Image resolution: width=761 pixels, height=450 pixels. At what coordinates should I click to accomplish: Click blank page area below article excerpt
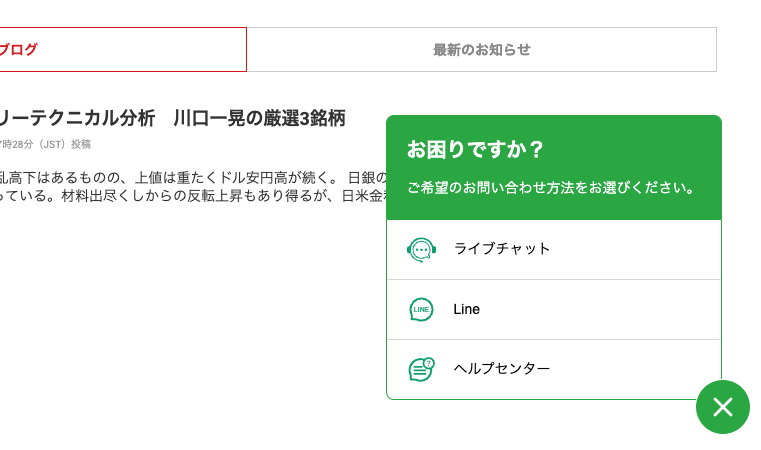point(194,316)
